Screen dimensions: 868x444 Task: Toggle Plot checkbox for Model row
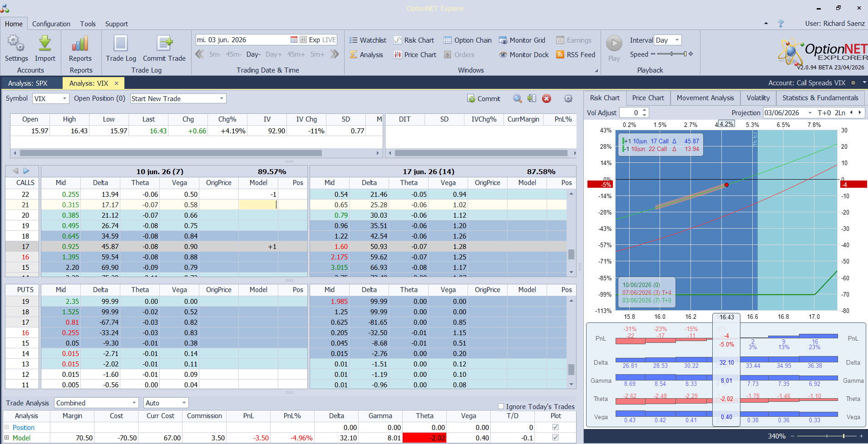tap(555, 438)
